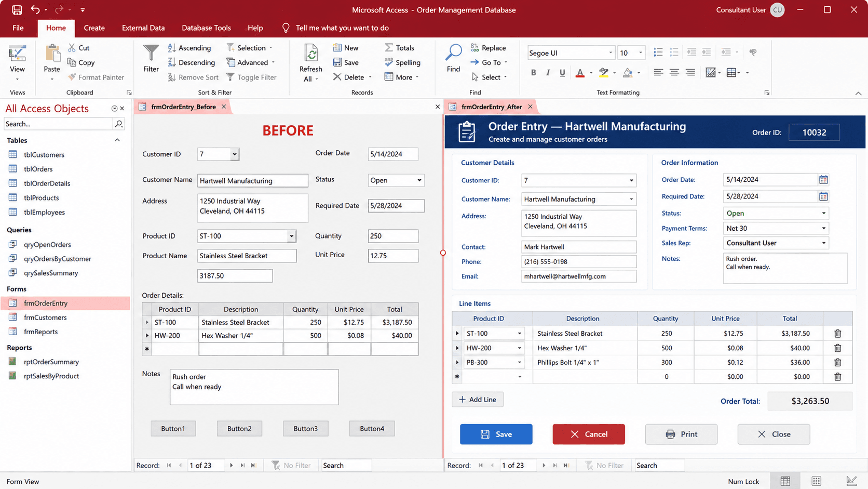
Task: Switch to the External Data ribbon tab
Action: coord(143,28)
